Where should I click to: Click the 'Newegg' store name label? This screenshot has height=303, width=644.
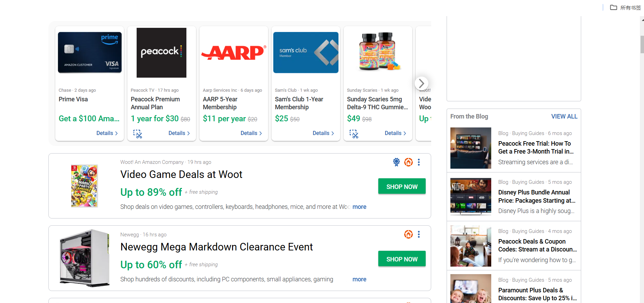(x=129, y=235)
